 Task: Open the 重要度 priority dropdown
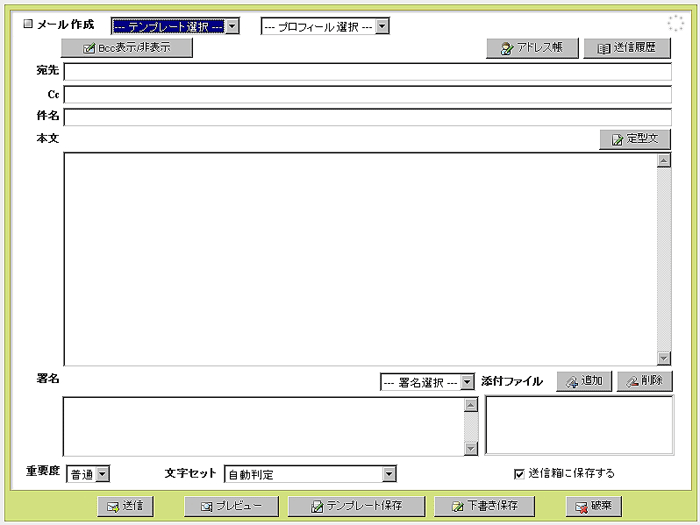(88, 474)
